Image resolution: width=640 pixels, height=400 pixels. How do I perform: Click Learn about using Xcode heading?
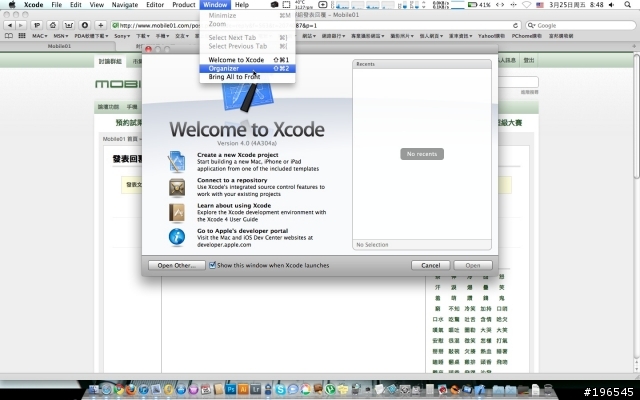[x=234, y=206]
